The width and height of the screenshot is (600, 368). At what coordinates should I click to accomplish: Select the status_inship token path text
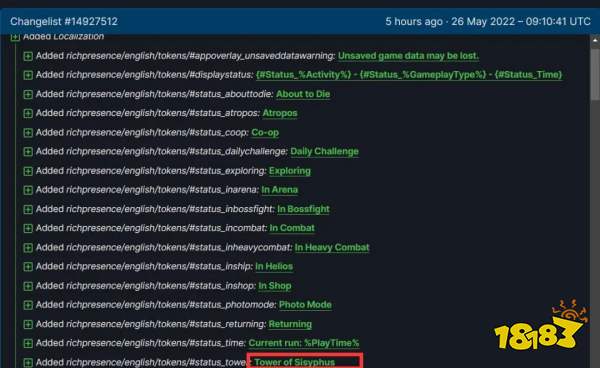tap(159, 266)
